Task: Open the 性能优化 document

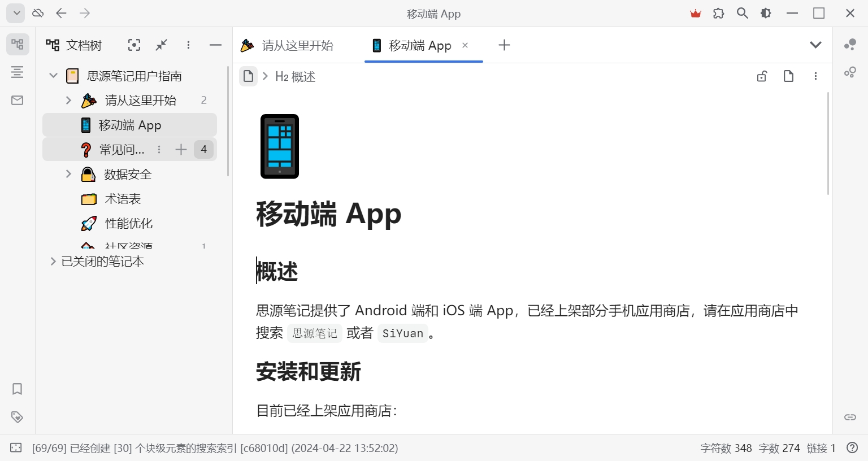Action: [129, 223]
